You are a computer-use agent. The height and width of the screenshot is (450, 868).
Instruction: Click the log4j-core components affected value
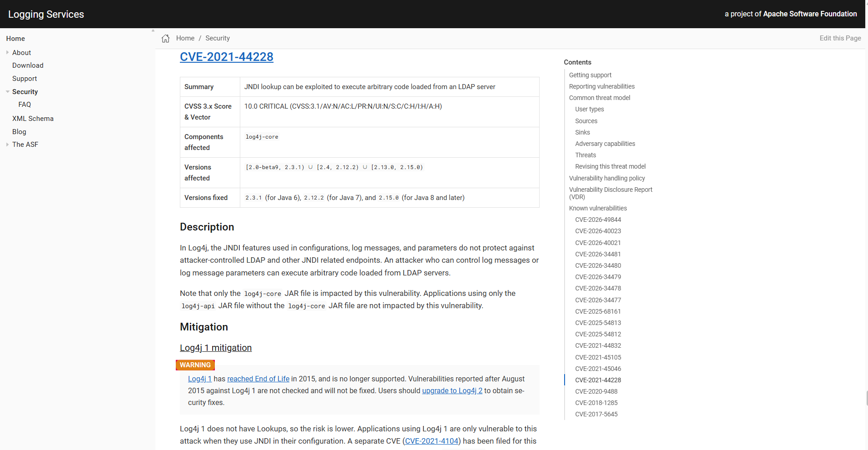(x=262, y=137)
